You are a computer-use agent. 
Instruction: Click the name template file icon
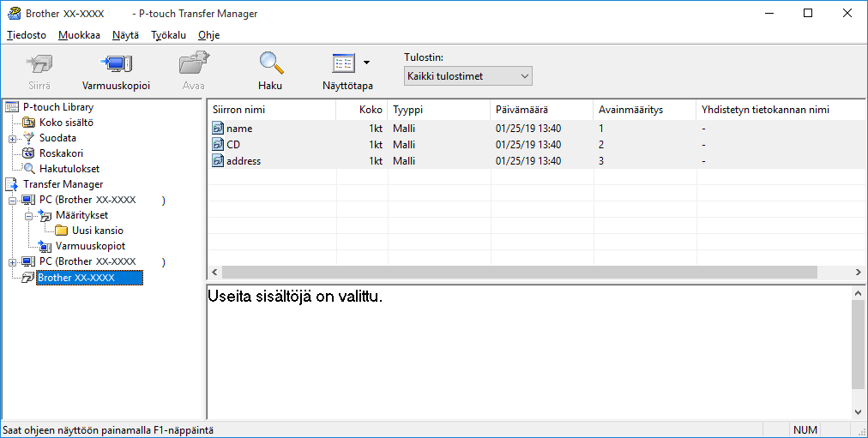point(218,129)
